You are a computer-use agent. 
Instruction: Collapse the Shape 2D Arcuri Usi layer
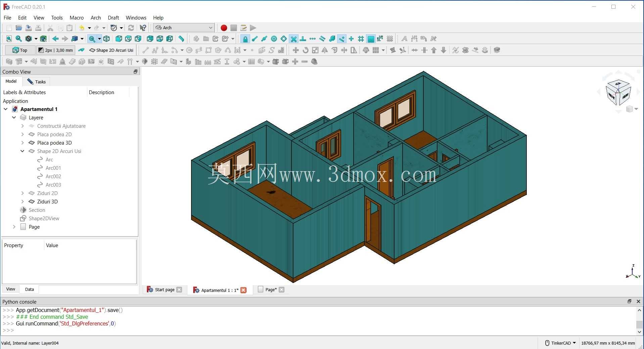tap(22, 151)
